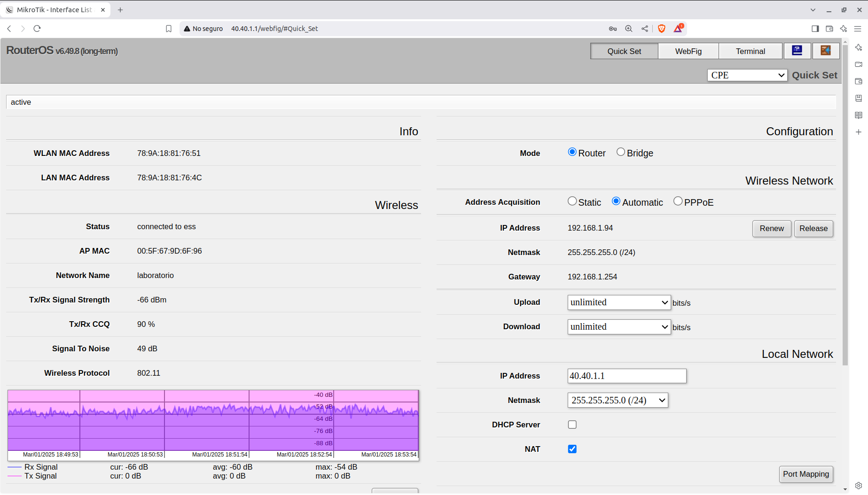Click network name 'laboratorio'

point(155,275)
